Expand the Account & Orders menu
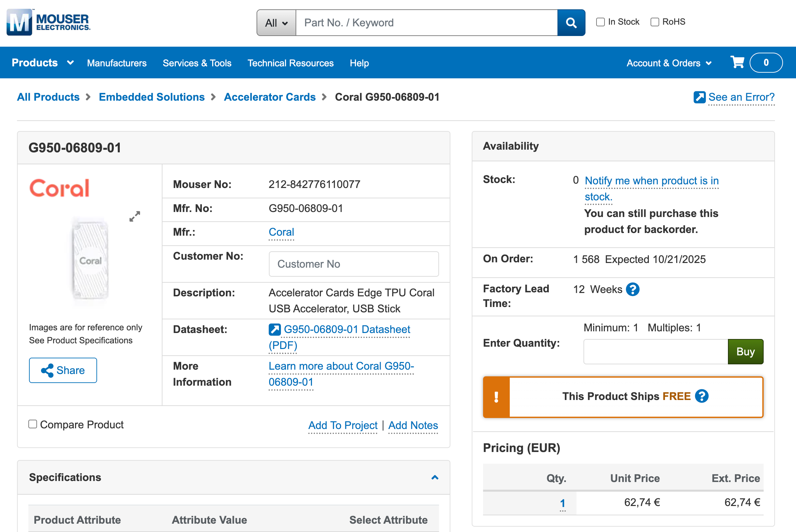 click(x=669, y=63)
